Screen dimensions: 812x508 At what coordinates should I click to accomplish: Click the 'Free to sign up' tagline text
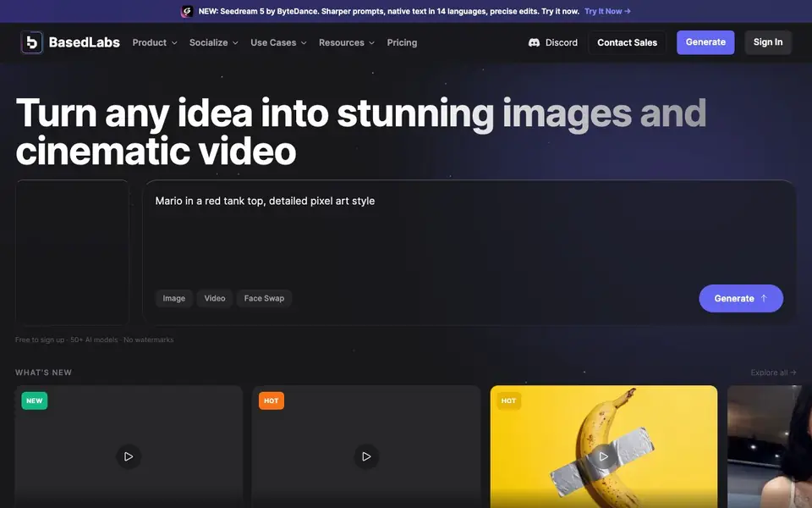pos(94,340)
